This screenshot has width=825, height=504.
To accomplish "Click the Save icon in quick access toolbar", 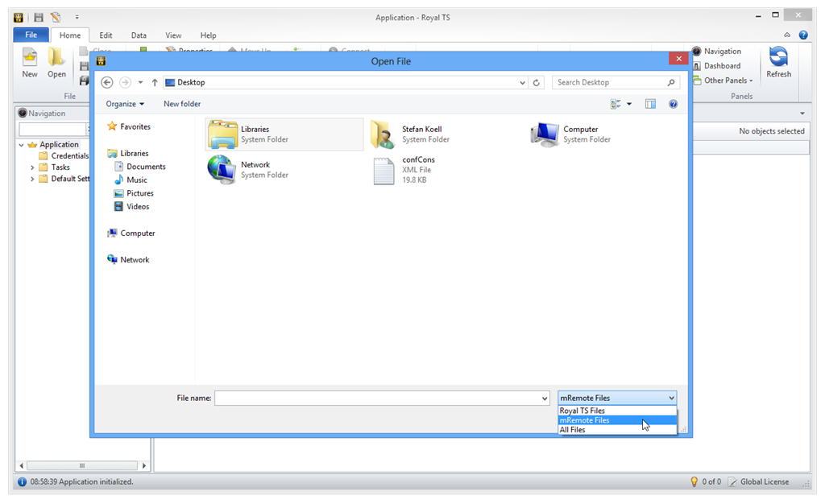I will tap(39, 18).
